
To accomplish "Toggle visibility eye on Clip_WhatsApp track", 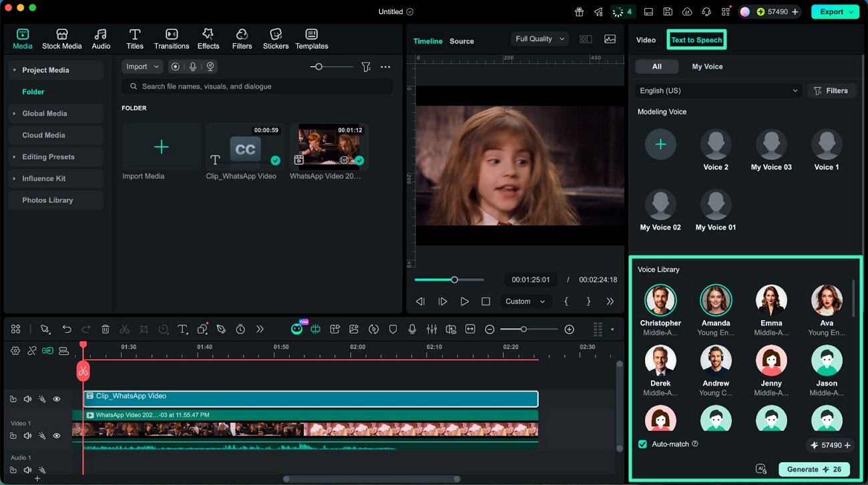I will 57,399.
